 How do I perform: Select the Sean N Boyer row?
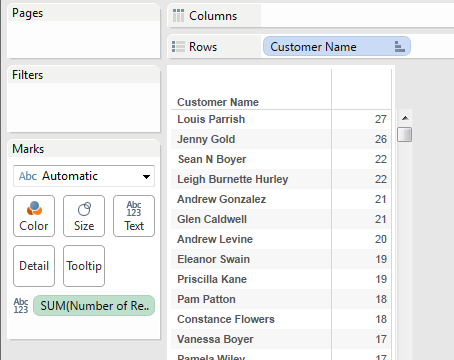tap(281, 159)
